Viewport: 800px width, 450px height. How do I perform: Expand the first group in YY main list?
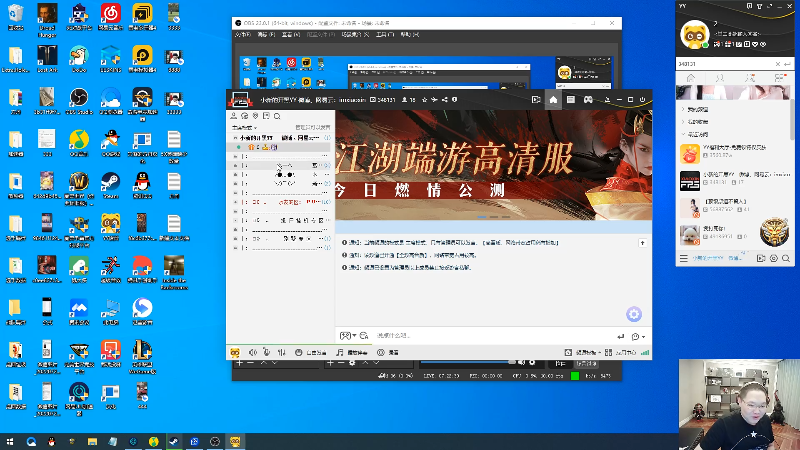pyautogui.click(x=683, y=109)
